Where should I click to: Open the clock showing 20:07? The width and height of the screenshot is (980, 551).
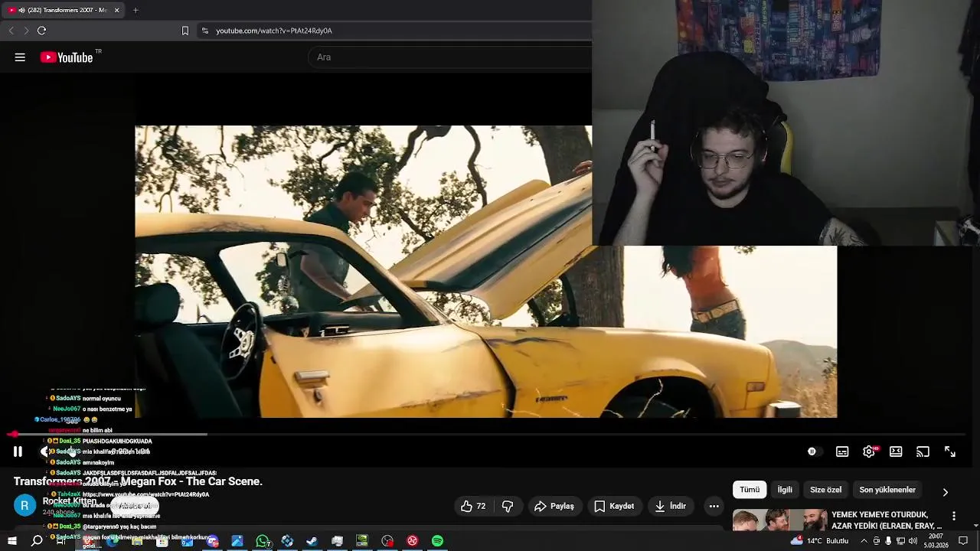pos(936,541)
